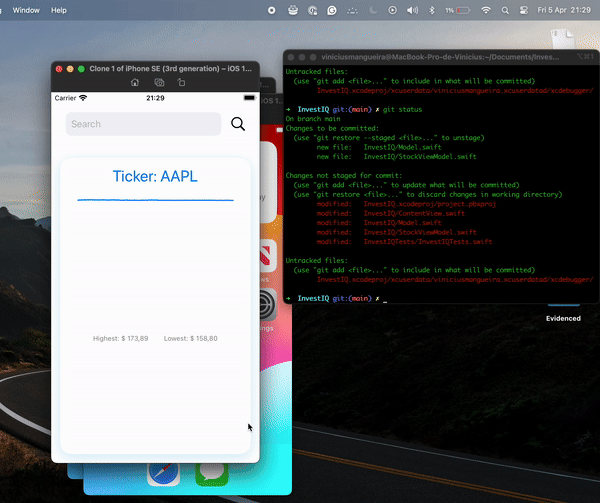Click the volume icon in menu bar

coord(410,9)
